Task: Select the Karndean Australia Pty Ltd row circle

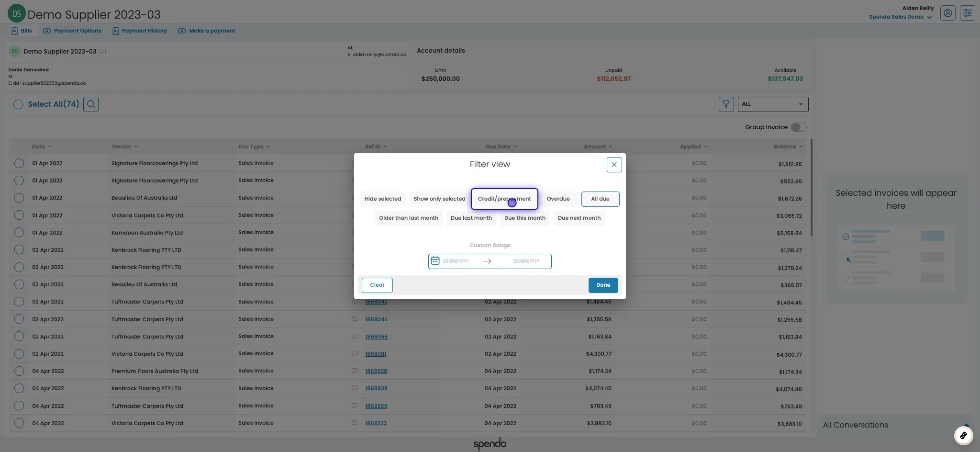Action: tap(19, 232)
